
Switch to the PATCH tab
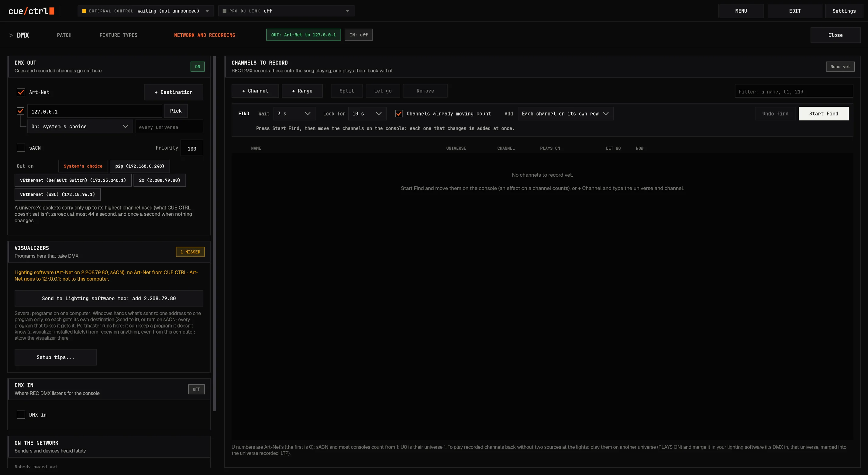[64, 35]
